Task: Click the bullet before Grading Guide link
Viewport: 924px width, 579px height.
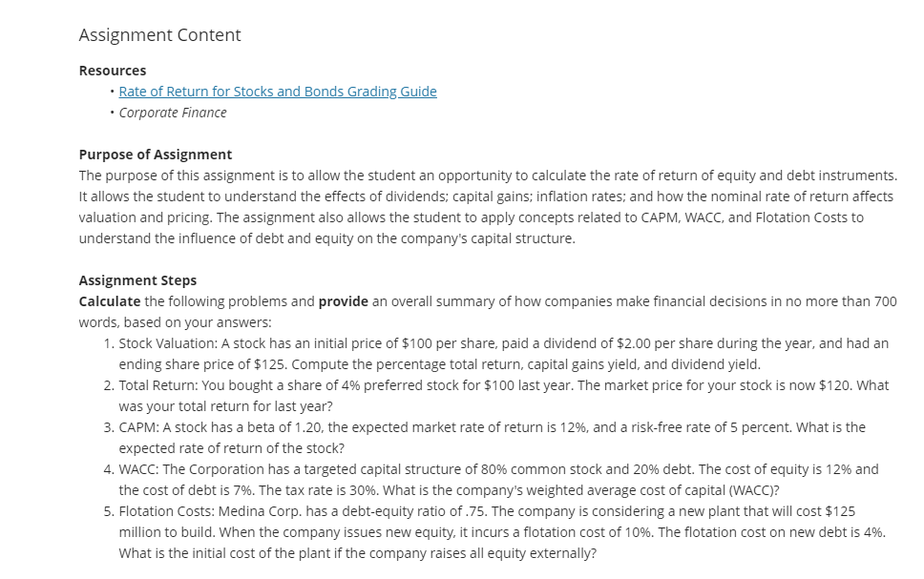Action: (x=112, y=92)
